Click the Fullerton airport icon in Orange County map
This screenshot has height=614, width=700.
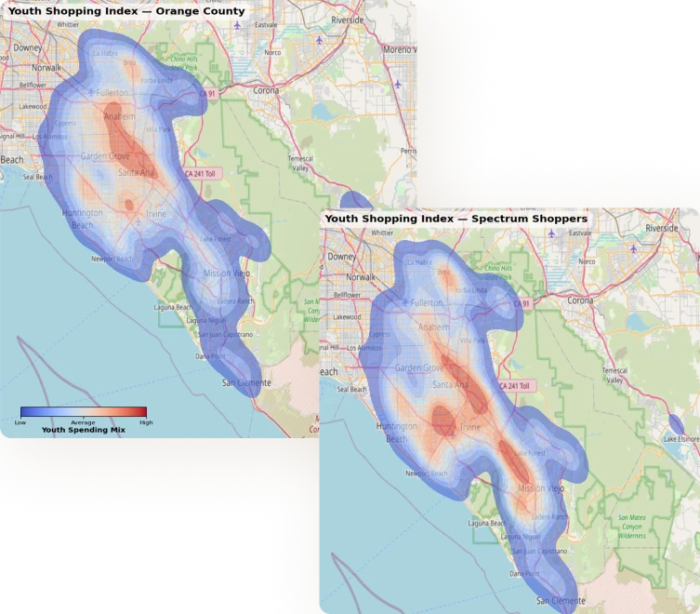click(x=91, y=92)
